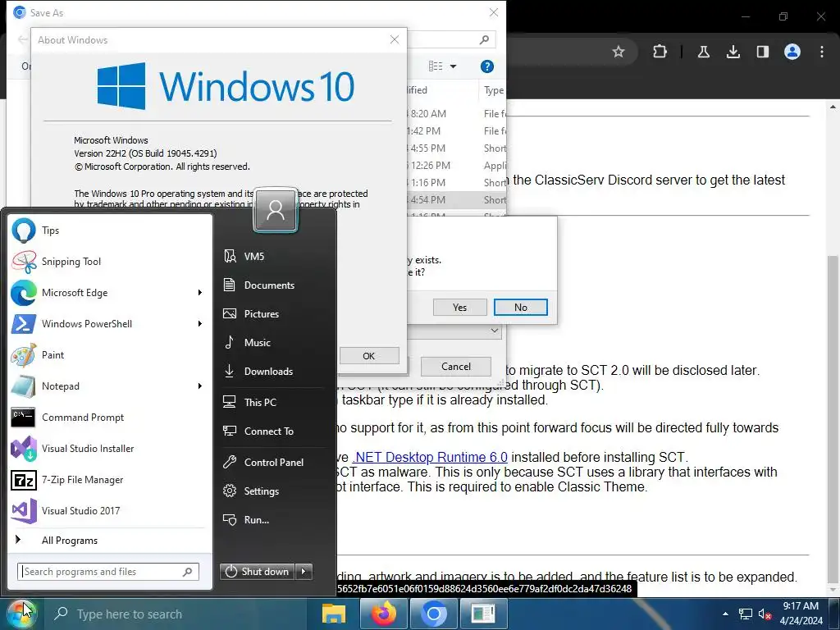
Task: Open the view options dropdown in Save As
Action: pos(453,66)
